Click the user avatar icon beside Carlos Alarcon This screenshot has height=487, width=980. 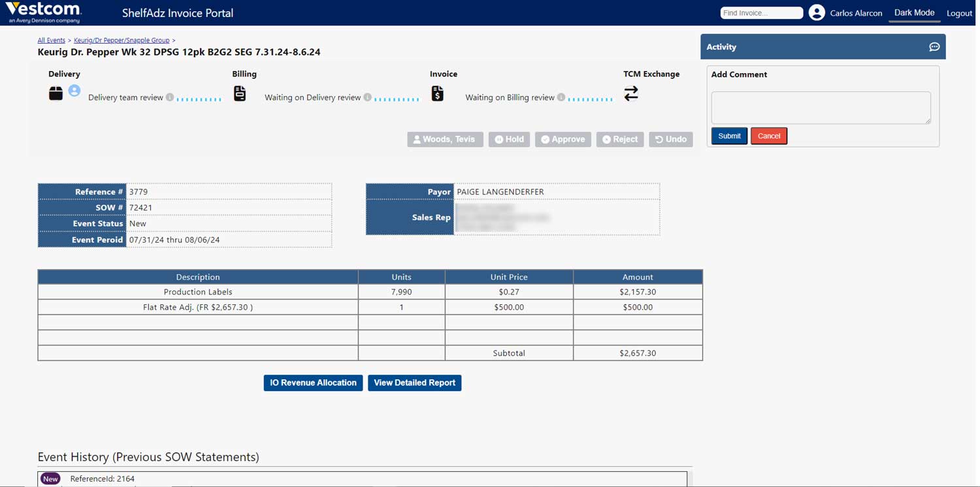pos(817,12)
